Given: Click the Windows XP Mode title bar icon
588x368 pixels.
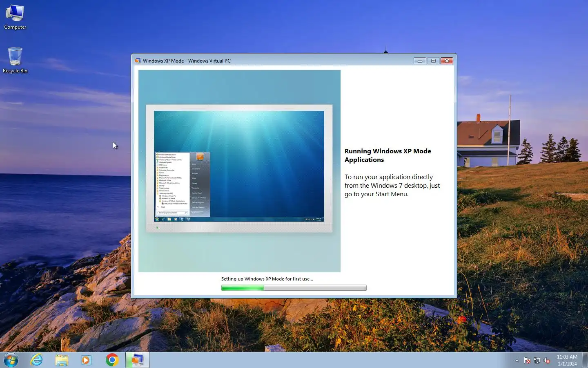Looking at the screenshot, I should 138,61.
